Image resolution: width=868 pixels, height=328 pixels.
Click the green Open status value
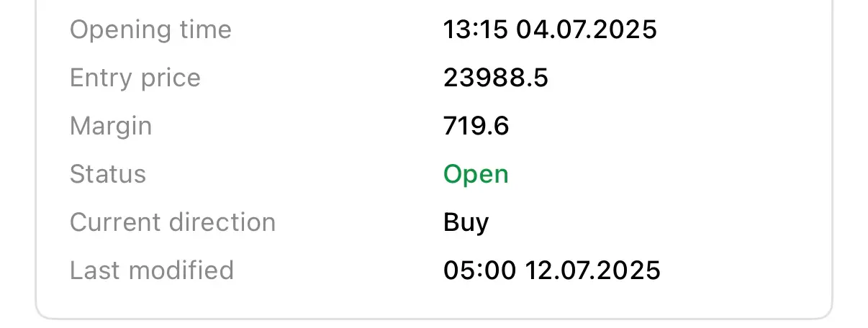tap(476, 175)
